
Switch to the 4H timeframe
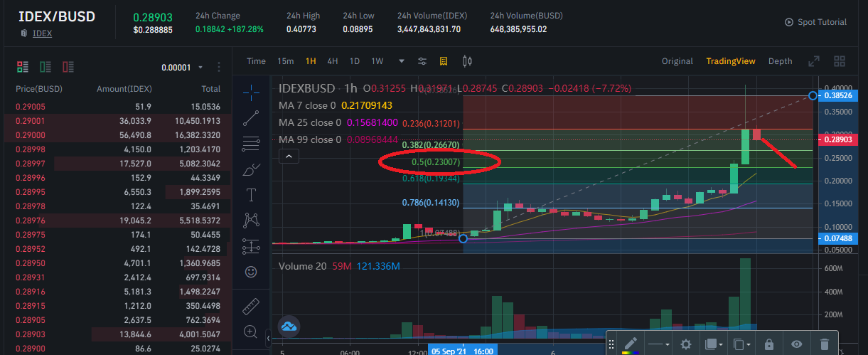332,61
